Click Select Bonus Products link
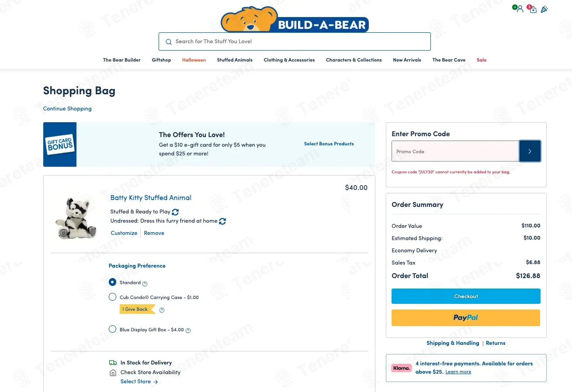This screenshot has width=572, height=392. 329,144
